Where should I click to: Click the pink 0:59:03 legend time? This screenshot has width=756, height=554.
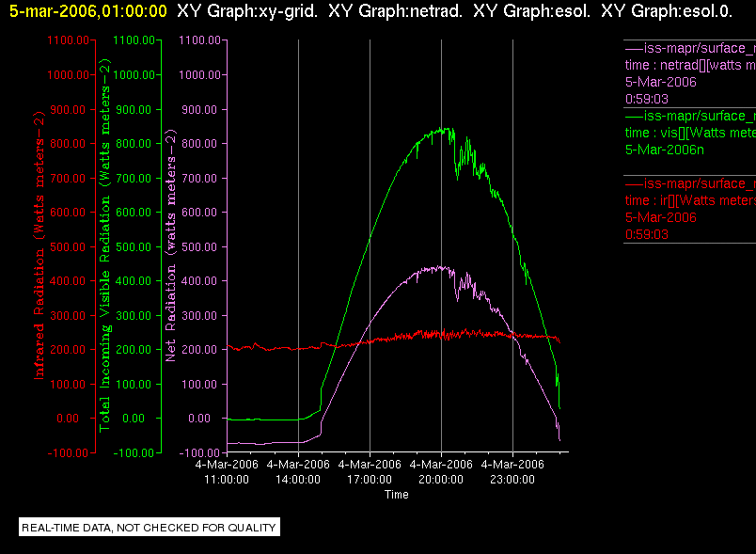(x=647, y=99)
